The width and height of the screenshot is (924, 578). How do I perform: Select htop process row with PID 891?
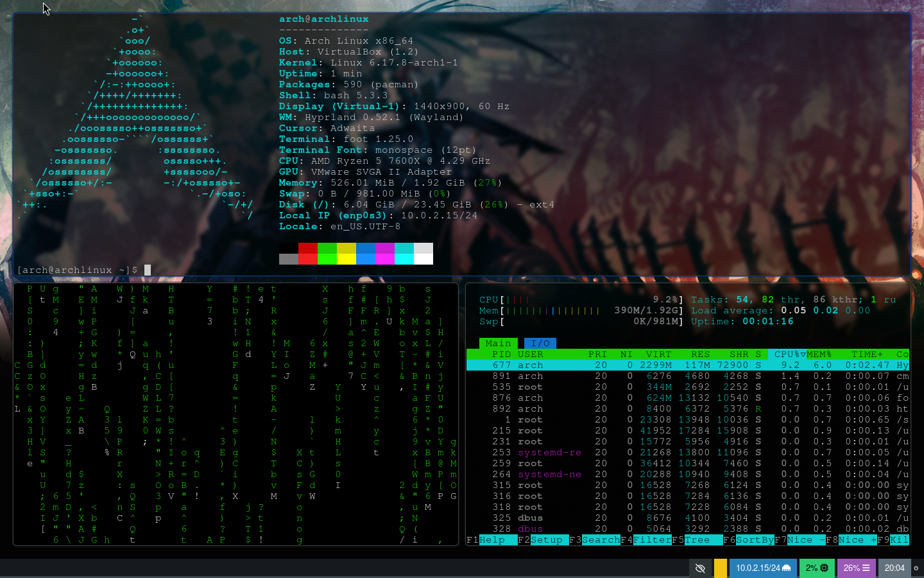click(688, 376)
